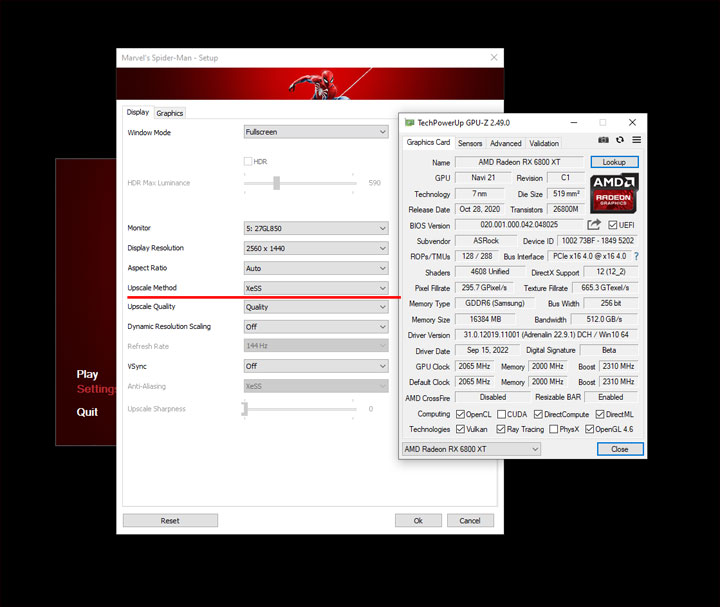
Task: Click Quit in the launcher menu
Action: click(x=87, y=412)
